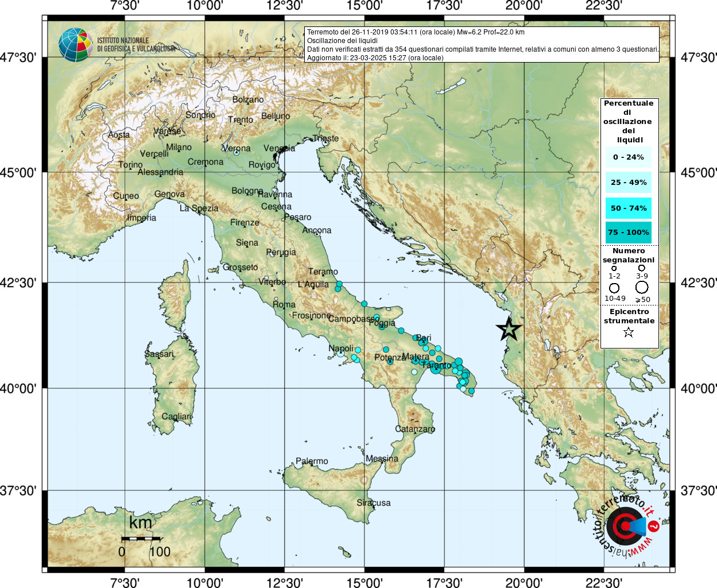Image resolution: width=717 pixels, height=588 pixels.
Task: Click the 75 - 100% legend swatch
Action: pos(629,233)
